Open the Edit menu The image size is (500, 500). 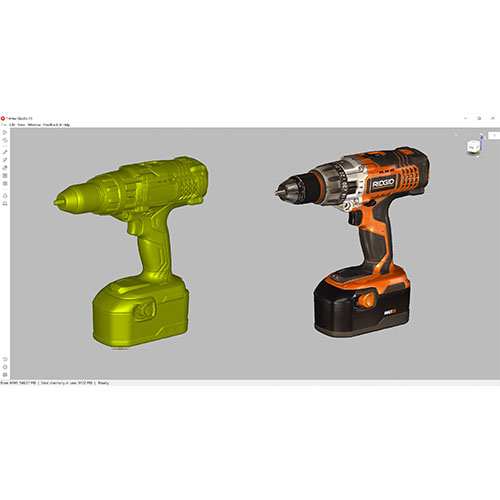point(12,125)
